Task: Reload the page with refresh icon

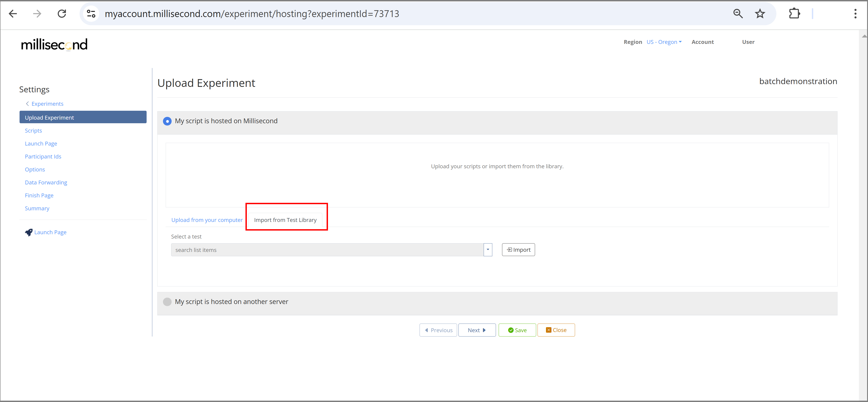Action: pyautogui.click(x=62, y=14)
